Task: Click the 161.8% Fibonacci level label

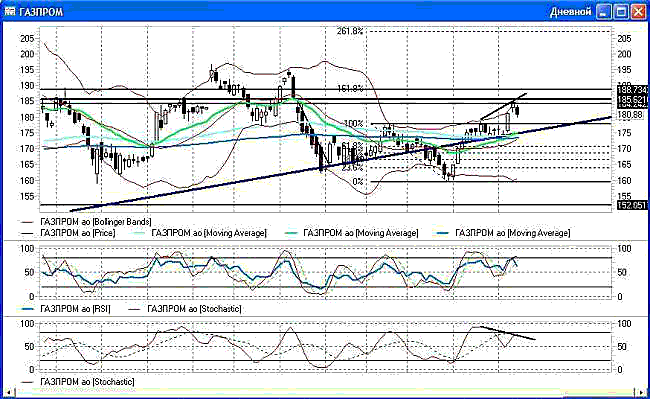Action: pos(350,88)
